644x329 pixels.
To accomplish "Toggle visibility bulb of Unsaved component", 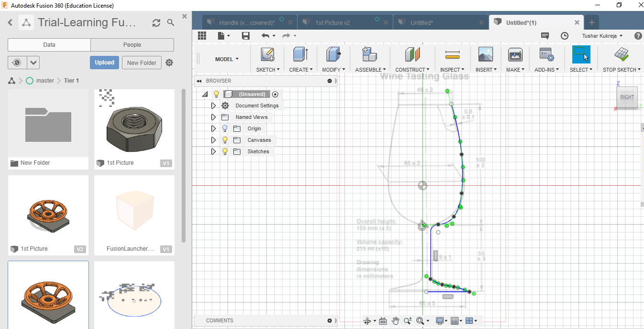I will coord(216,94).
